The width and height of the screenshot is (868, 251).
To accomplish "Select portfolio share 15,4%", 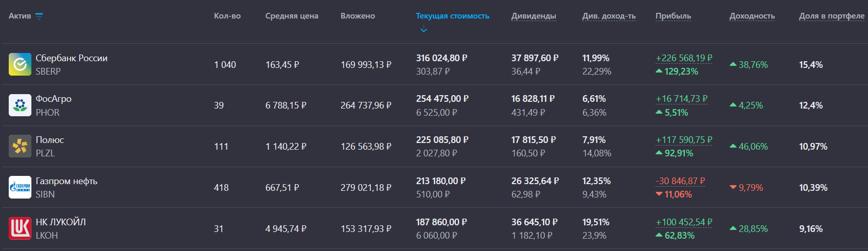I will point(811,65).
